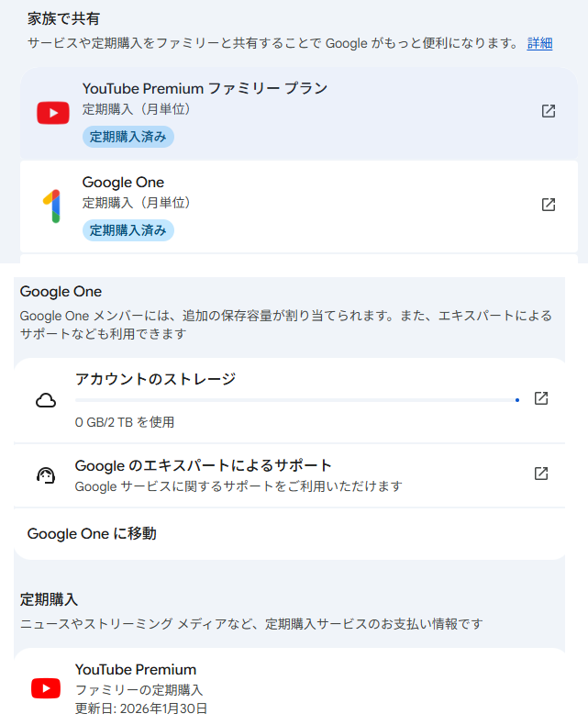Viewport: 588px width, 725px height.
Task: Click 定期購入済み badge under YouTube Premium
Action: pos(128,137)
